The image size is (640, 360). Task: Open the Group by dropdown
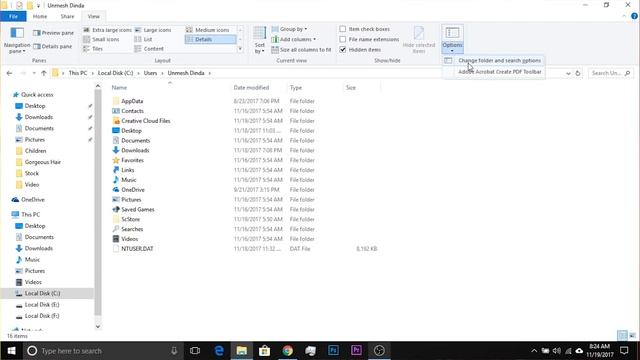289,29
